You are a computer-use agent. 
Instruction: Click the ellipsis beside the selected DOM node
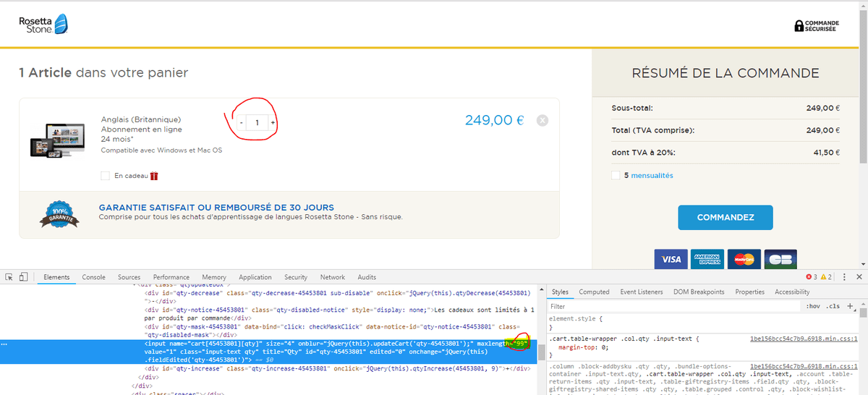coord(6,344)
